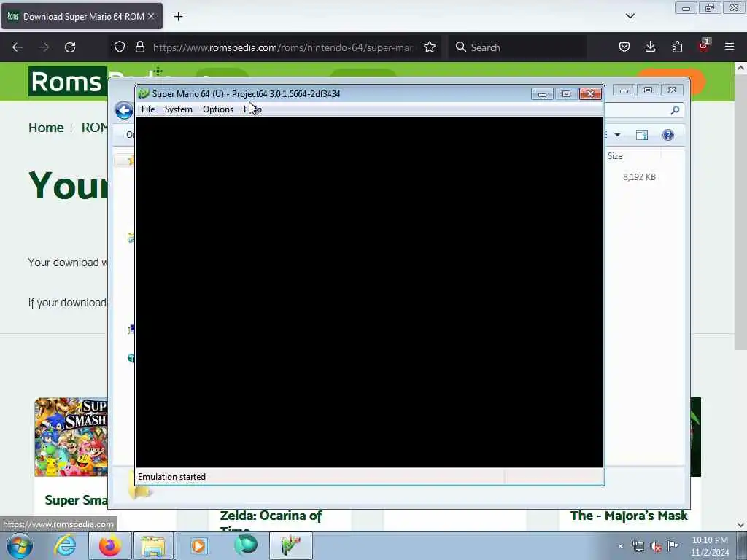The height and width of the screenshot is (560, 747).
Task: Click the page scrollbar up arrow
Action: coord(740,69)
